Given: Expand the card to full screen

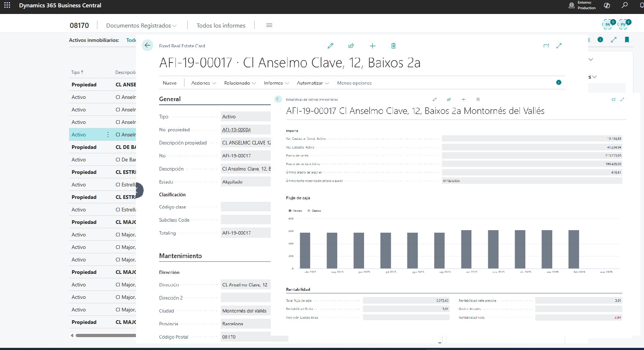Looking at the screenshot, I should [559, 46].
